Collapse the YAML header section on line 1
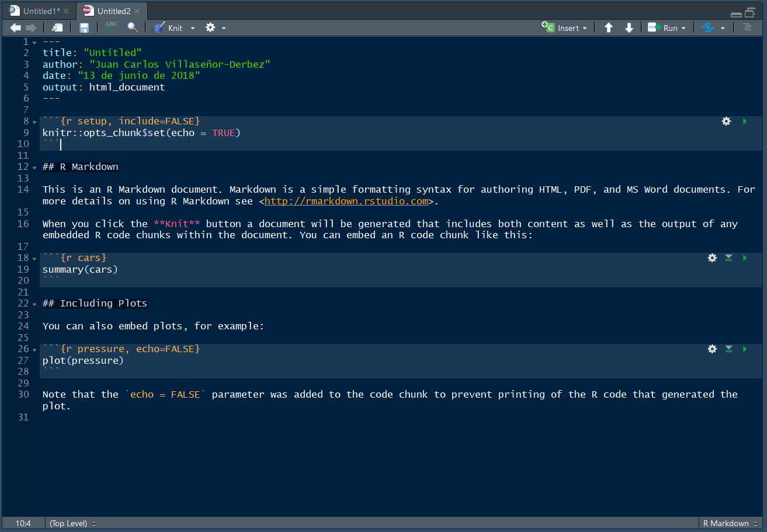 click(33, 41)
